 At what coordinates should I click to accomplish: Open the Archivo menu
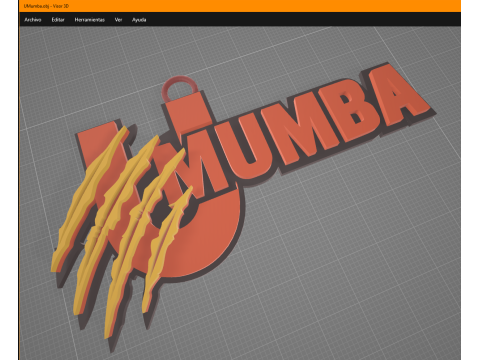(33, 20)
